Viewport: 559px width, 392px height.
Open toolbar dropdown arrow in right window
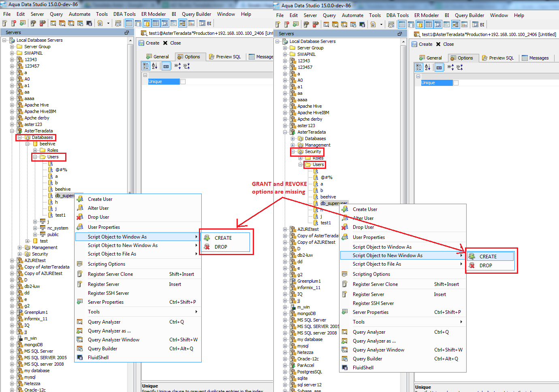coord(381,25)
